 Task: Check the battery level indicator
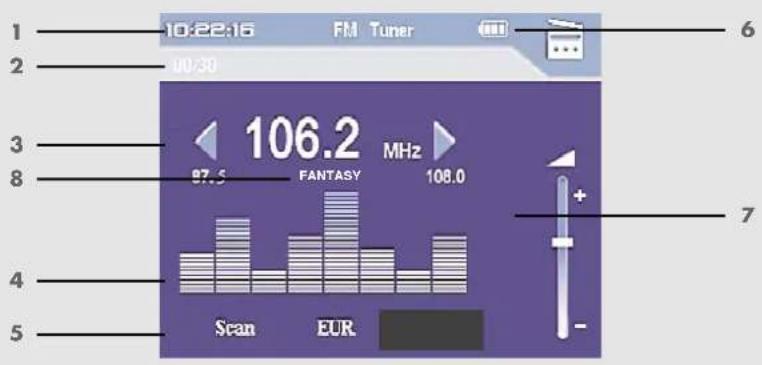click(493, 30)
